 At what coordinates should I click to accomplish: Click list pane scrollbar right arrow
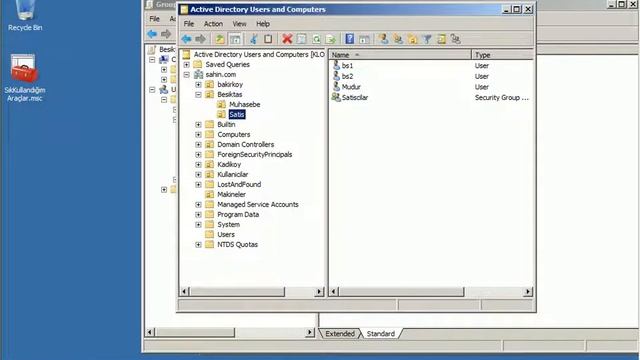[528, 291]
